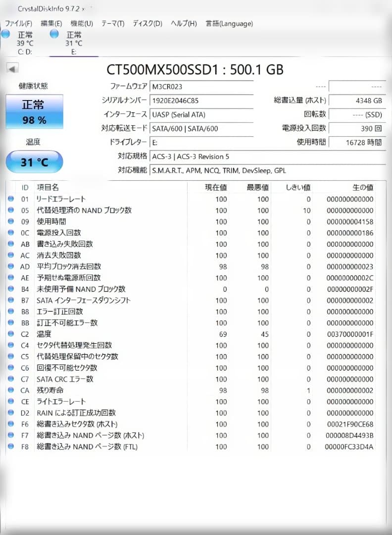Click the total host writes value 4348 GB
The height and width of the screenshot is (535, 392).
(x=357, y=101)
